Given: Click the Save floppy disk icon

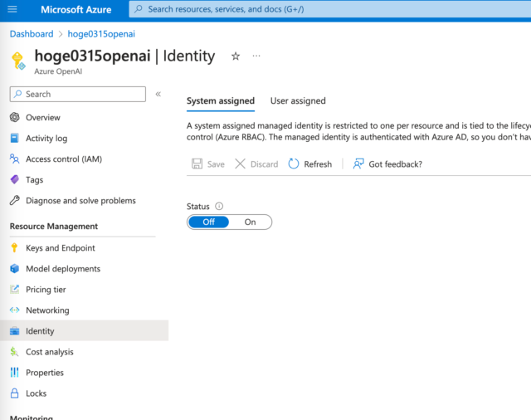Looking at the screenshot, I should (x=197, y=164).
